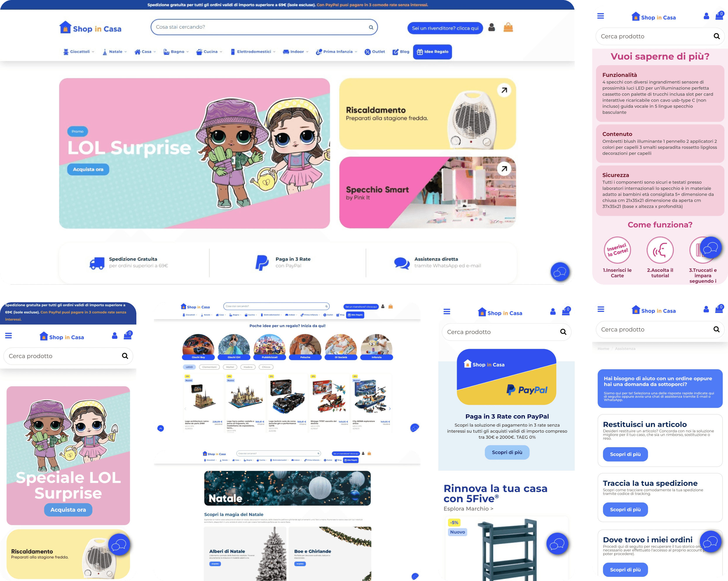The width and height of the screenshot is (728, 581).
Task: Click the search magnifier on the PayPal mobile page
Action: pyautogui.click(x=563, y=332)
